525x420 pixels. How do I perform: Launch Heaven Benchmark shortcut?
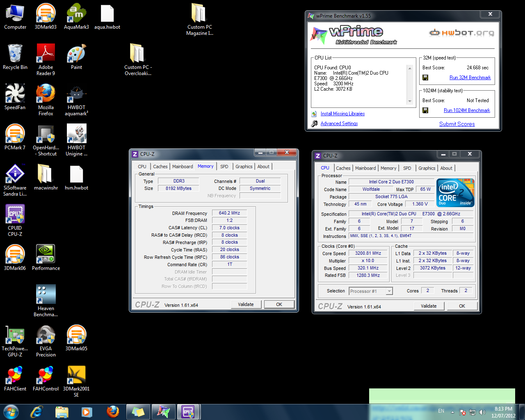point(46,301)
